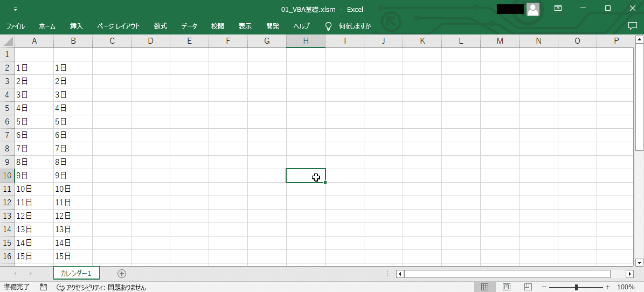Click the user account avatar icon
The height and width of the screenshot is (292, 644).
[x=533, y=9]
